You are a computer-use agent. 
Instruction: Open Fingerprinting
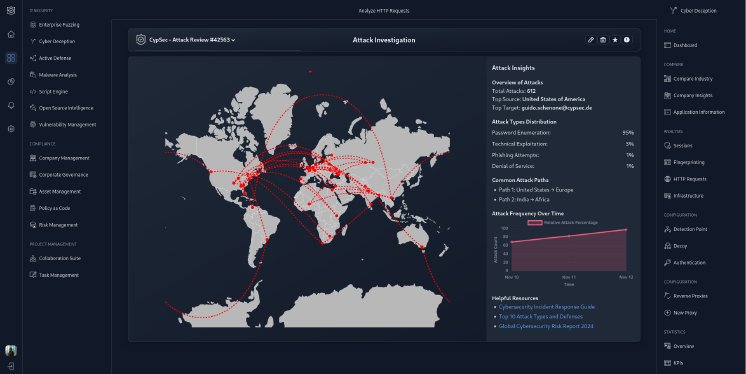(x=684, y=162)
